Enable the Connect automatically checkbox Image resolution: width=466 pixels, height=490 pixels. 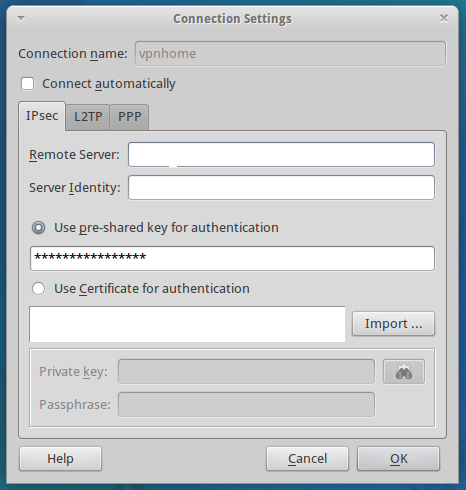pos(28,84)
